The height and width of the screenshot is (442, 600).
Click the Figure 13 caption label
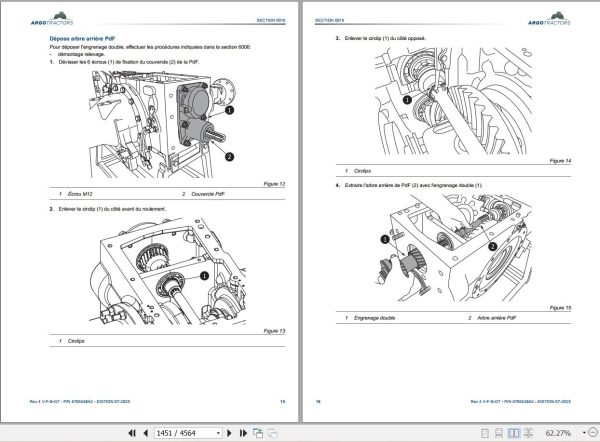tap(274, 331)
